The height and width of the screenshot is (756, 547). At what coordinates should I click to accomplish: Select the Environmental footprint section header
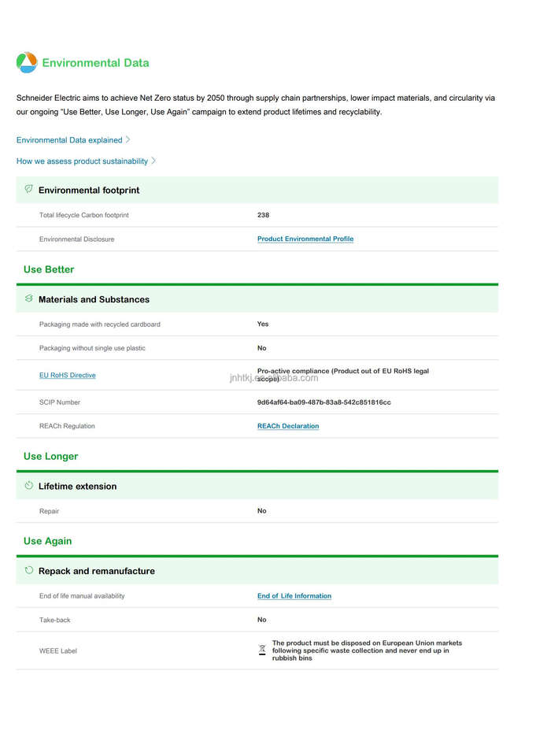[89, 190]
